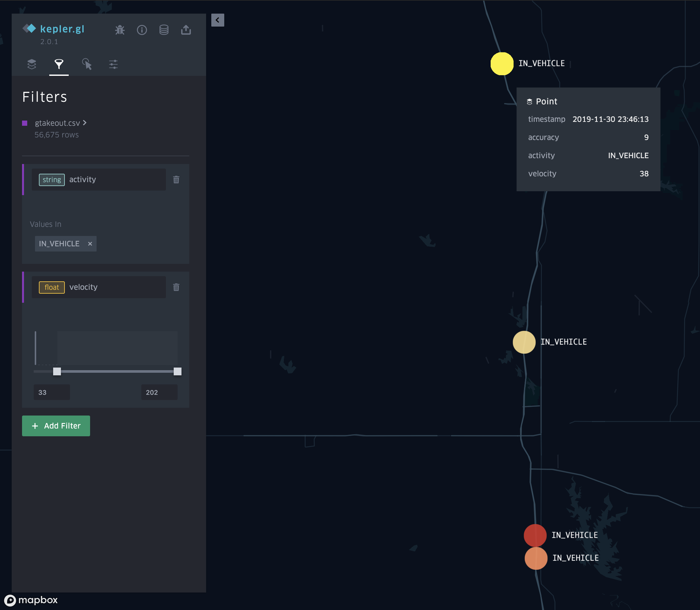Click the orange map point

pos(536,558)
